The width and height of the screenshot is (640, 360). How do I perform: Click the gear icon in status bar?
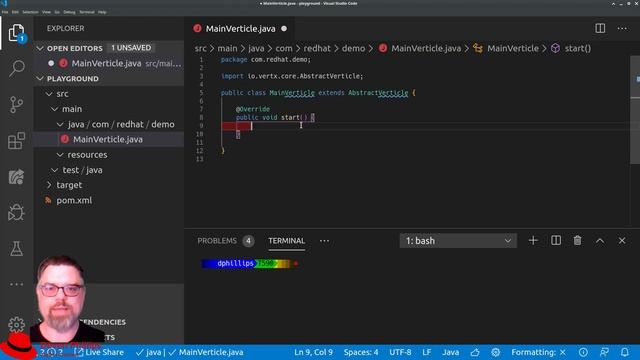[x=496, y=352]
